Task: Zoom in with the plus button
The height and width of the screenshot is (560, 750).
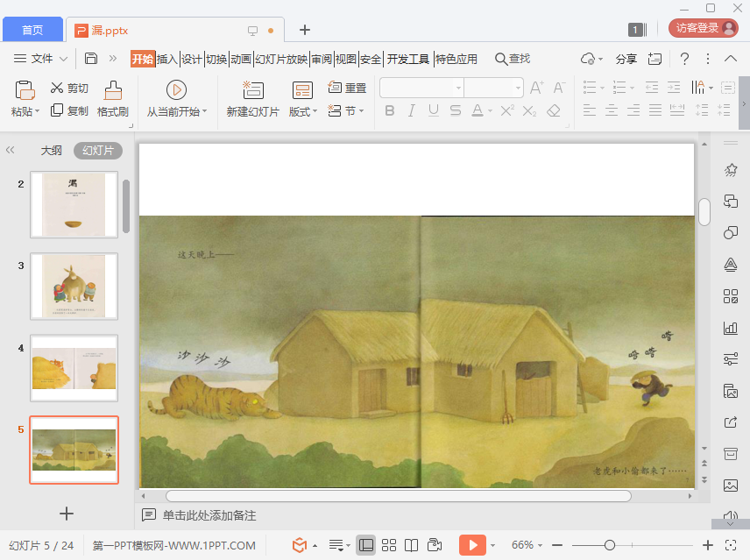Action: click(708, 545)
